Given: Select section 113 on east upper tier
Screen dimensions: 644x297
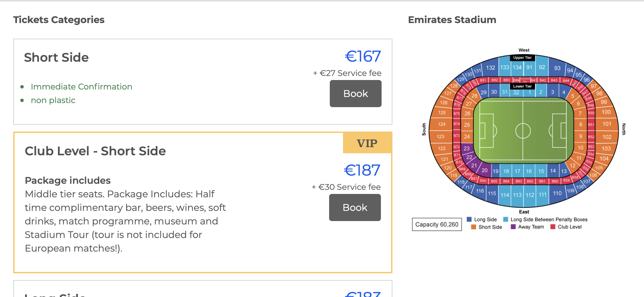Looking at the screenshot, I should [x=517, y=195].
